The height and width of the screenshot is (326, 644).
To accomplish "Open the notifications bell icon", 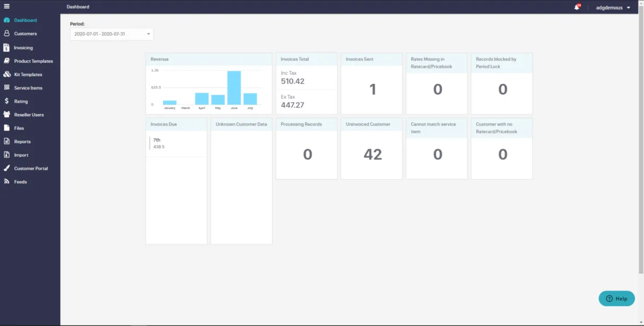I will pyautogui.click(x=577, y=7).
